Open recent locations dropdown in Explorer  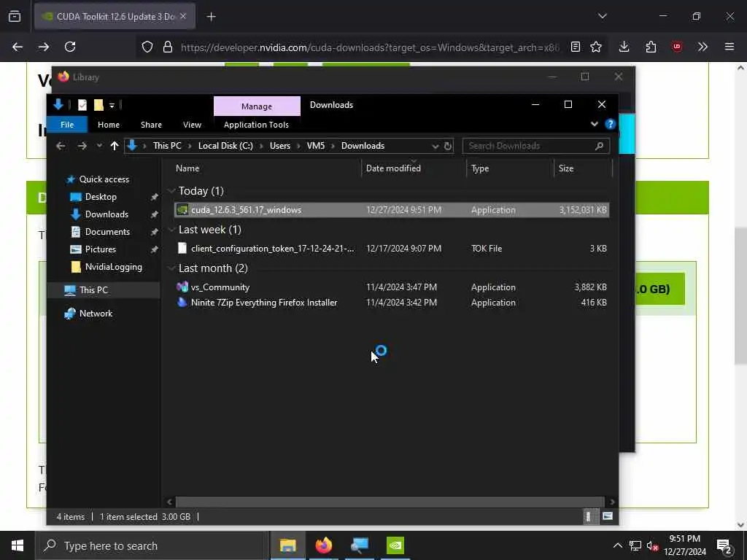coord(99,146)
